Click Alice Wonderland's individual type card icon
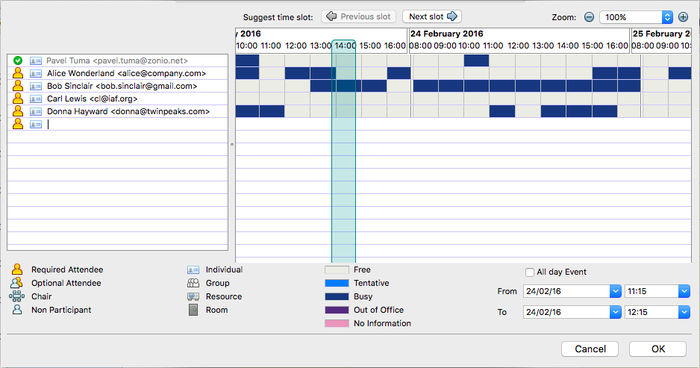 coord(36,73)
